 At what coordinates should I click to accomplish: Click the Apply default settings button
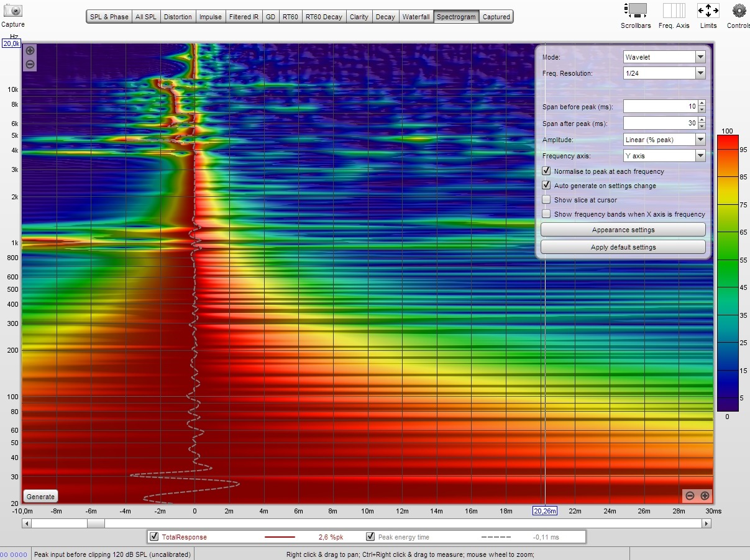pyautogui.click(x=623, y=247)
